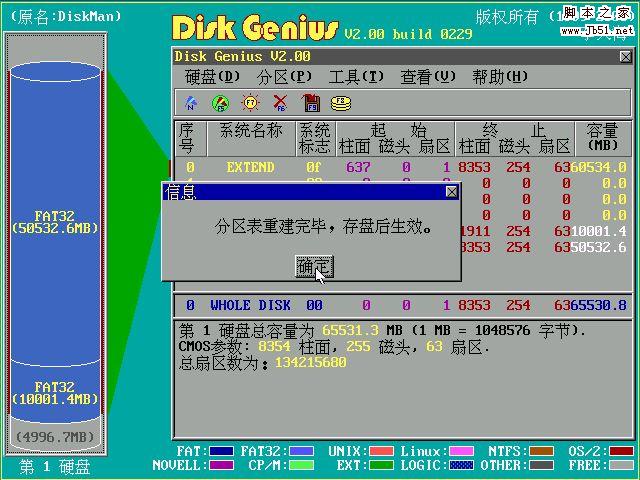640x480 pixels.
Task: Click the yellow disk stack F3 icon
Action: click(x=341, y=103)
